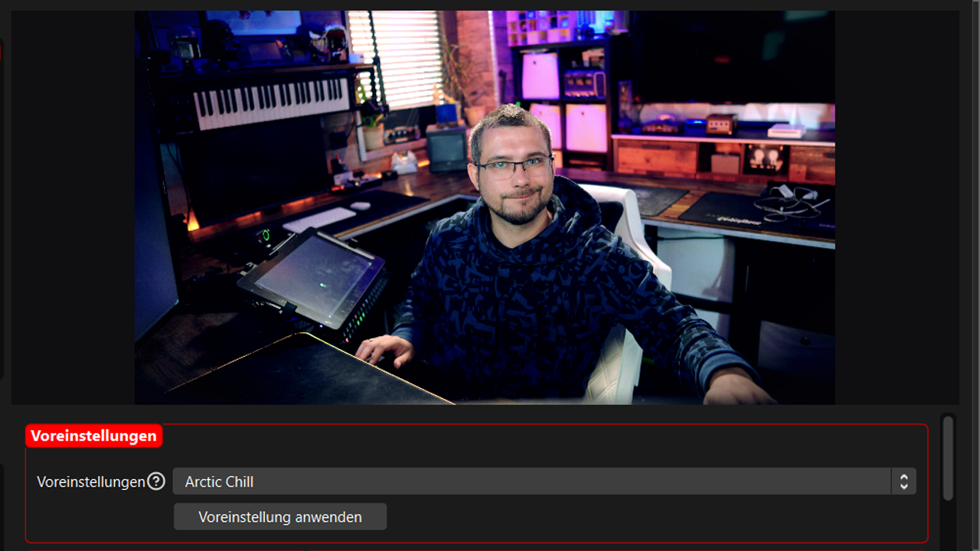Click the Voreinstellungen field label text
980x551 pixels.
click(90, 482)
